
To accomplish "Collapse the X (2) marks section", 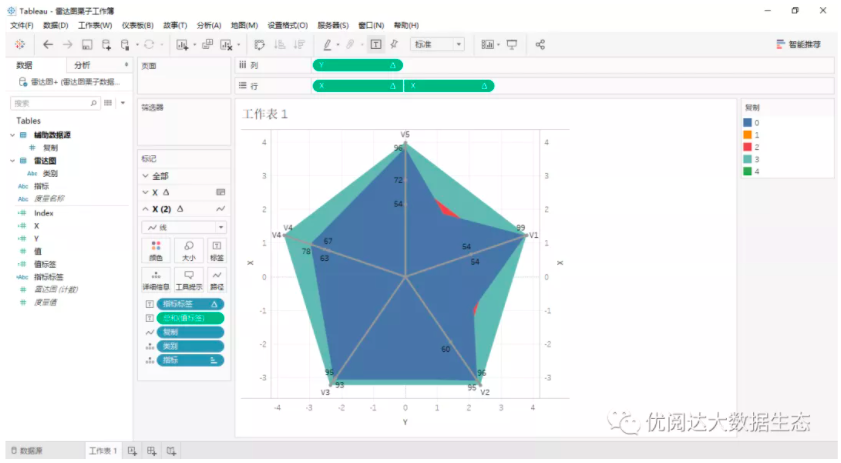I will pyautogui.click(x=145, y=209).
